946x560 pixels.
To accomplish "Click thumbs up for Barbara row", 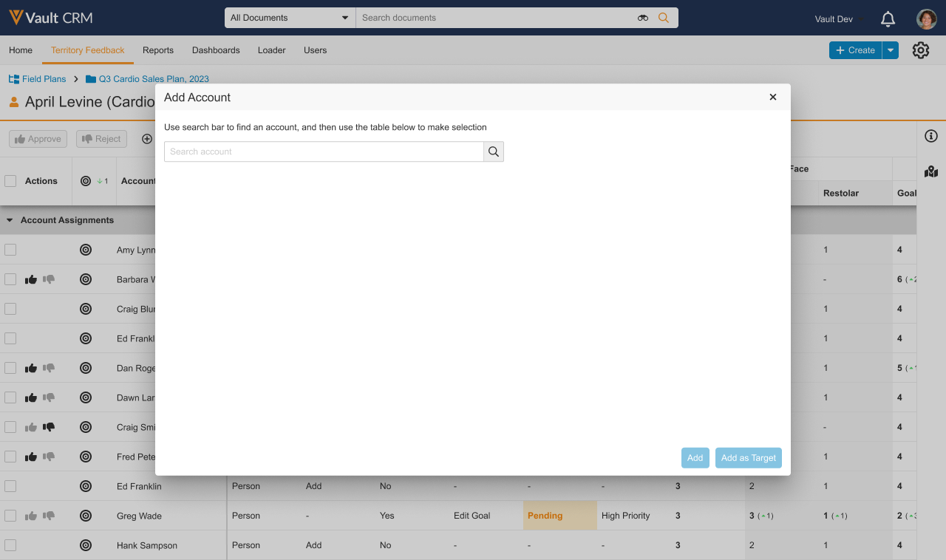I will (31, 279).
